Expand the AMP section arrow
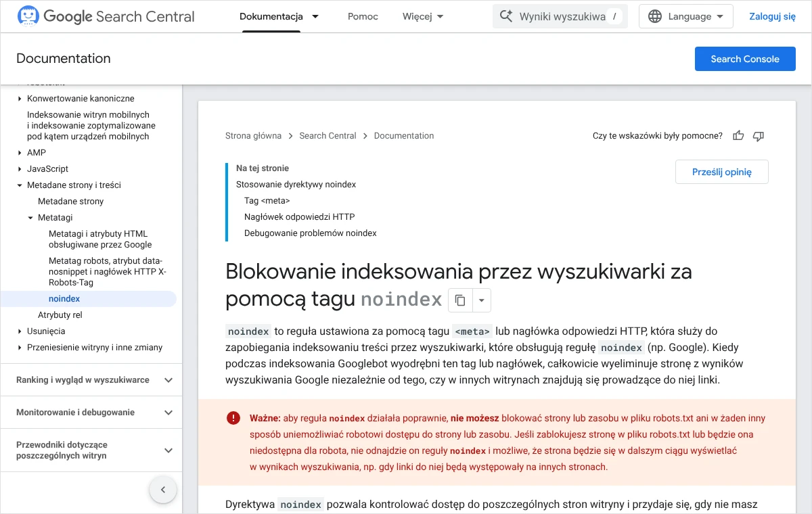 20,153
